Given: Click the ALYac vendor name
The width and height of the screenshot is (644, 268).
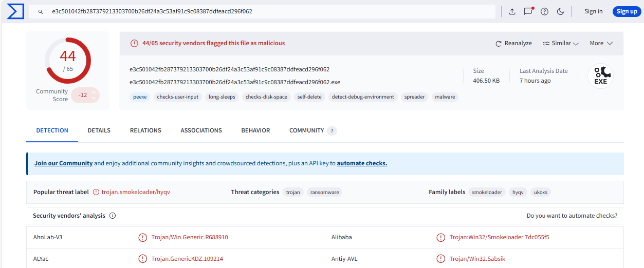Looking at the screenshot, I should coord(41,259).
